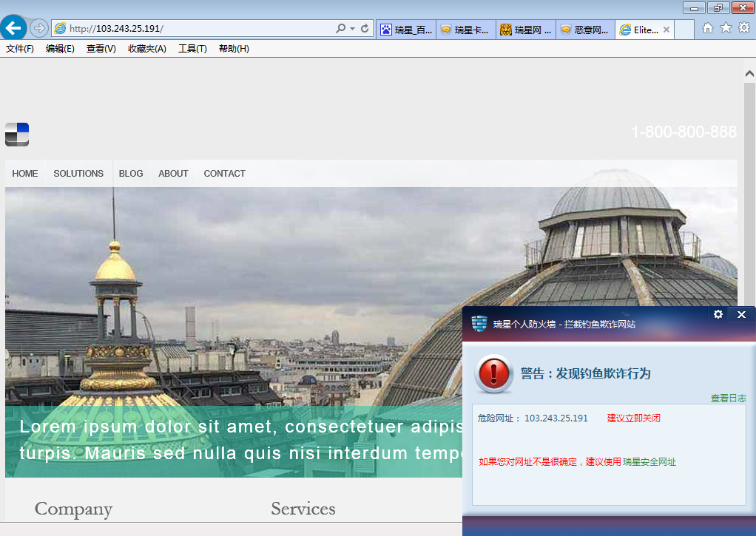756x536 pixels.
Task: Close the Rising firewall warning popup
Action: coord(741,315)
